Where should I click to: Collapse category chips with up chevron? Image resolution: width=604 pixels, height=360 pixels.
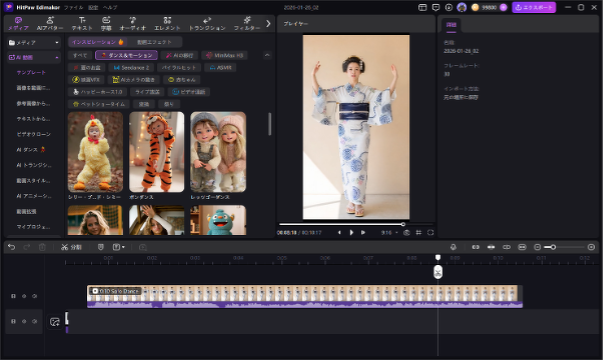tap(267, 55)
